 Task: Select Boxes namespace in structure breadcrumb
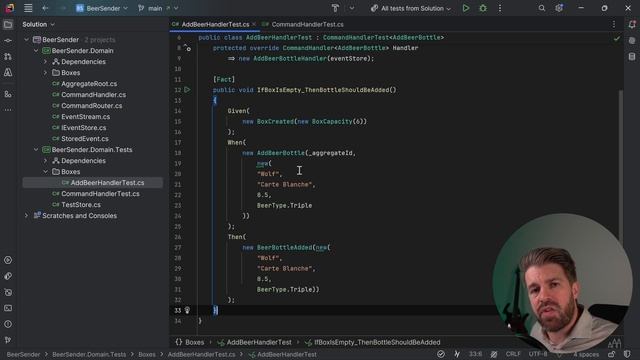[190, 342]
